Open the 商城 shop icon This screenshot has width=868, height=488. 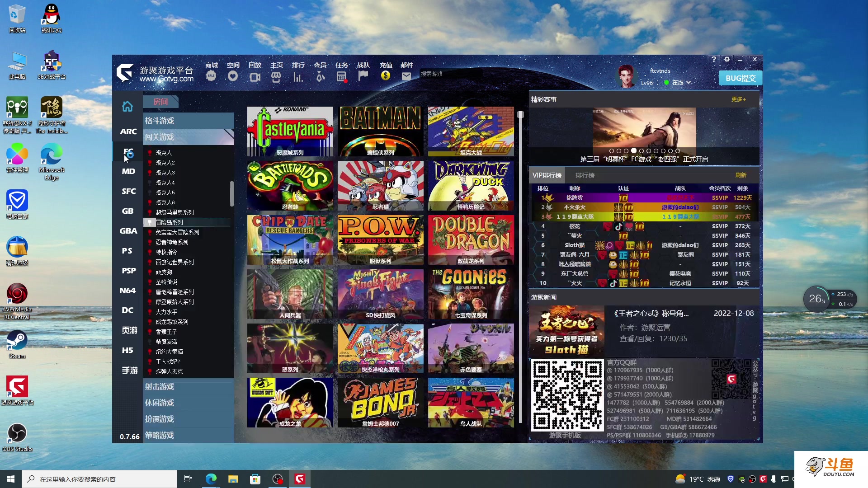point(211,76)
